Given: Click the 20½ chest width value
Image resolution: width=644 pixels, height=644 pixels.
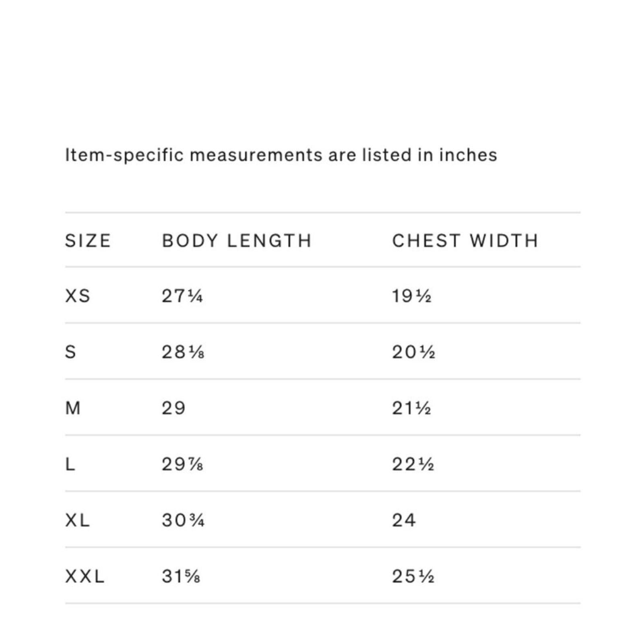Looking at the screenshot, I should [x=414, y=352].
